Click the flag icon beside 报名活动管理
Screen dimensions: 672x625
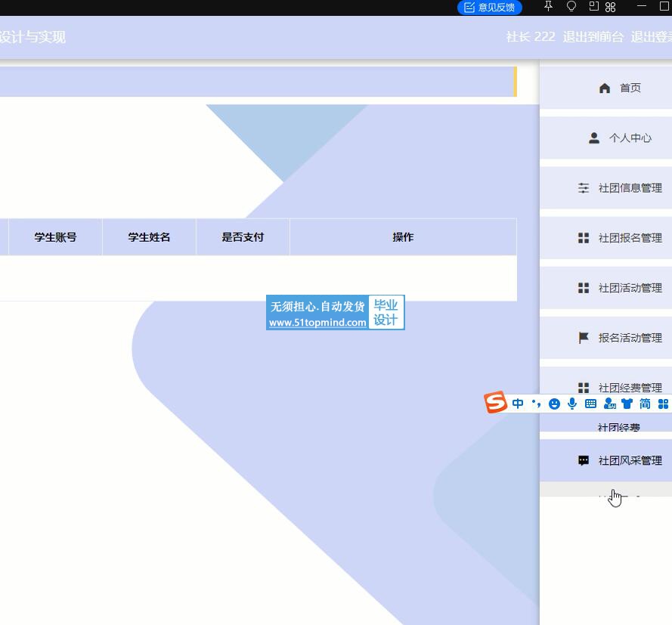point(584,338)
